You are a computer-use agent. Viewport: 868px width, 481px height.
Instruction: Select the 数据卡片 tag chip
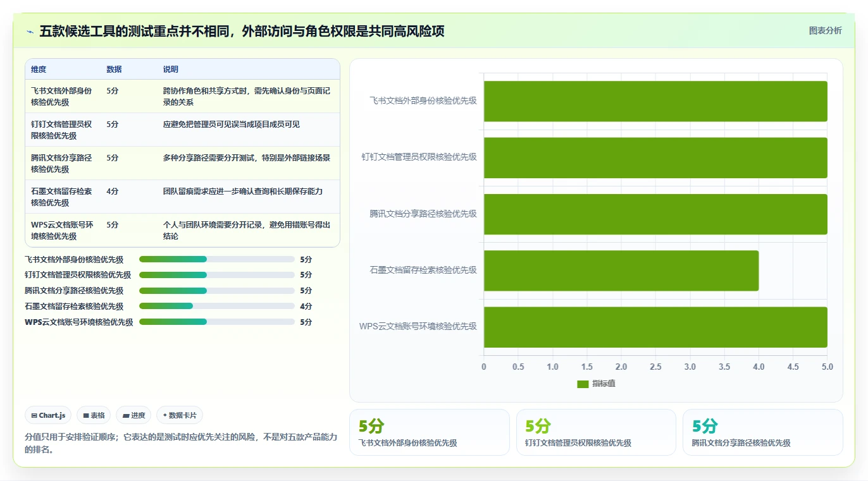[x=180, y=415]
